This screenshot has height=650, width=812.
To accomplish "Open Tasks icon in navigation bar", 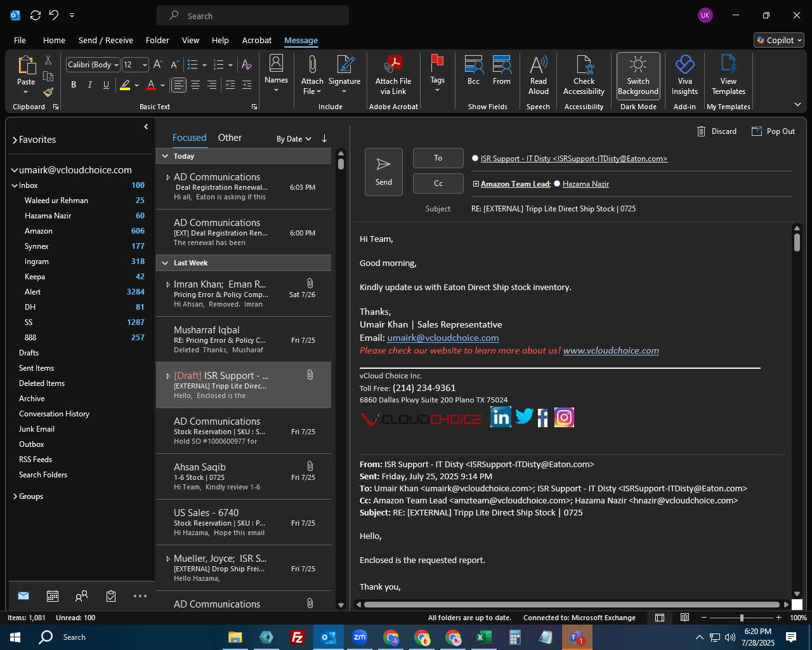I will (111, 596).
